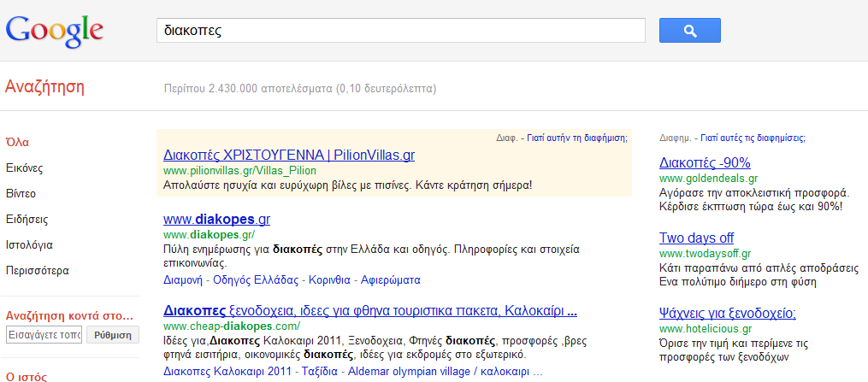
Task: Click the location input Εισαγάγετε τοποθεσία
Action: tap(44, 335)
